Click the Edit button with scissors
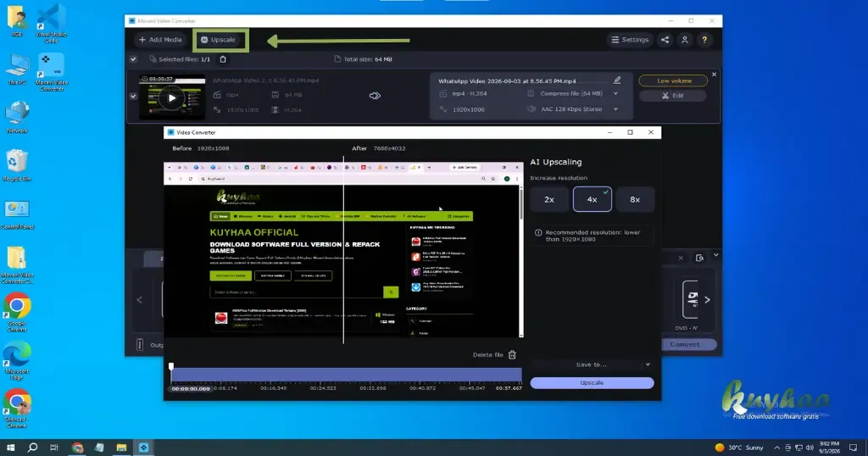868x456 pixels. [672, 96]
